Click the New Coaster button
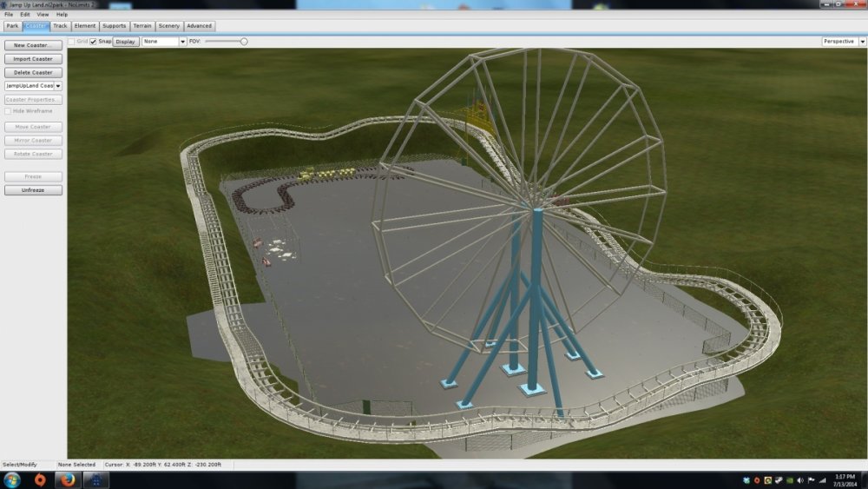This screenshot has height=489, width=868. point(33,45)
